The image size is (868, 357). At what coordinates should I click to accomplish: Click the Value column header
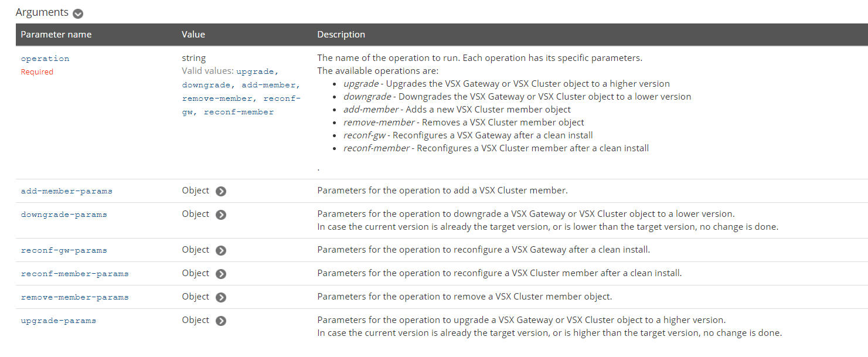pos(193,35)
